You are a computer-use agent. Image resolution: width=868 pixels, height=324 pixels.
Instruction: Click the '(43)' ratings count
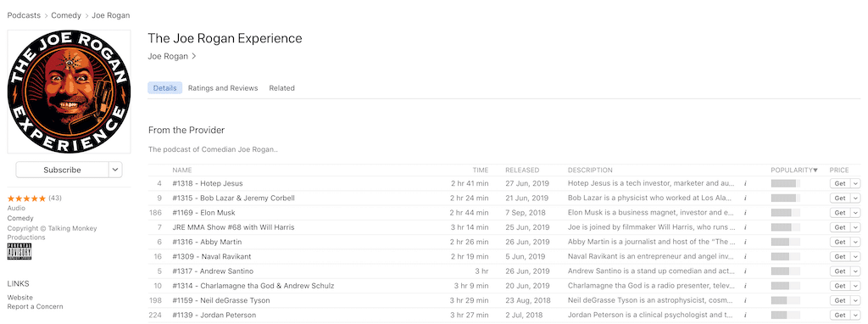coord(55,198)
